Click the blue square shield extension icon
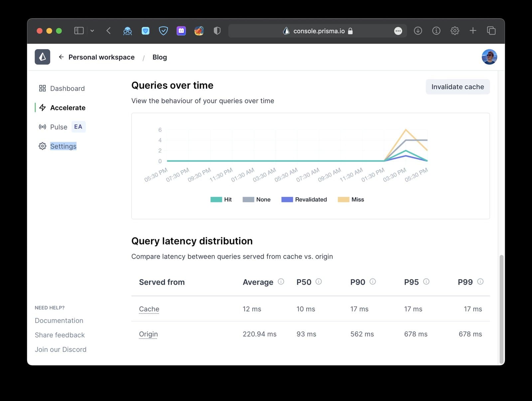532x401 pixels. [x=145, y=31]
